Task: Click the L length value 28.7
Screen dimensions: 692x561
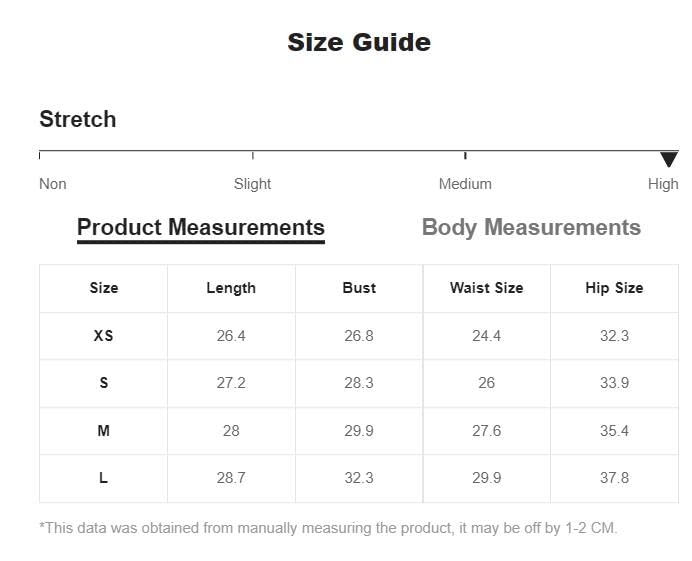Action: 231,478
